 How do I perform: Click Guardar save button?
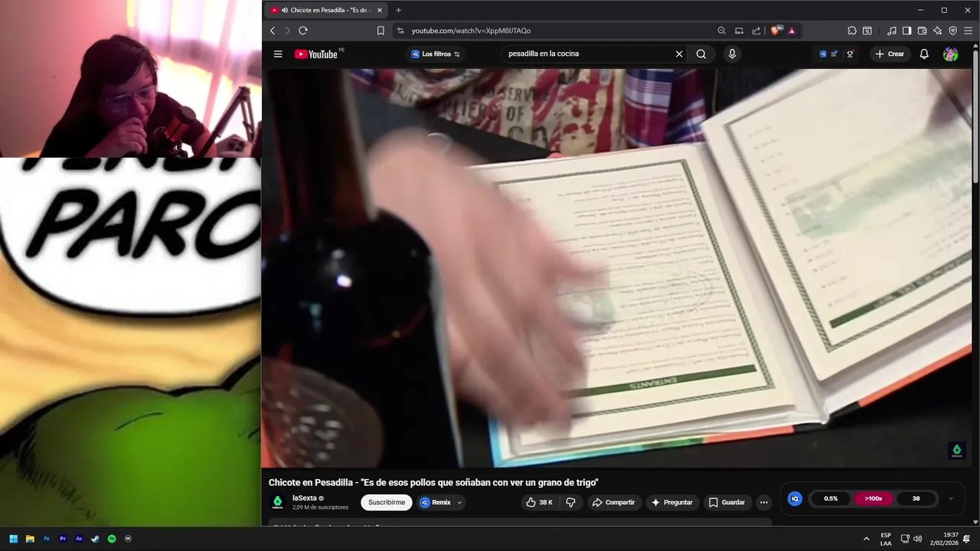point(727,502)
